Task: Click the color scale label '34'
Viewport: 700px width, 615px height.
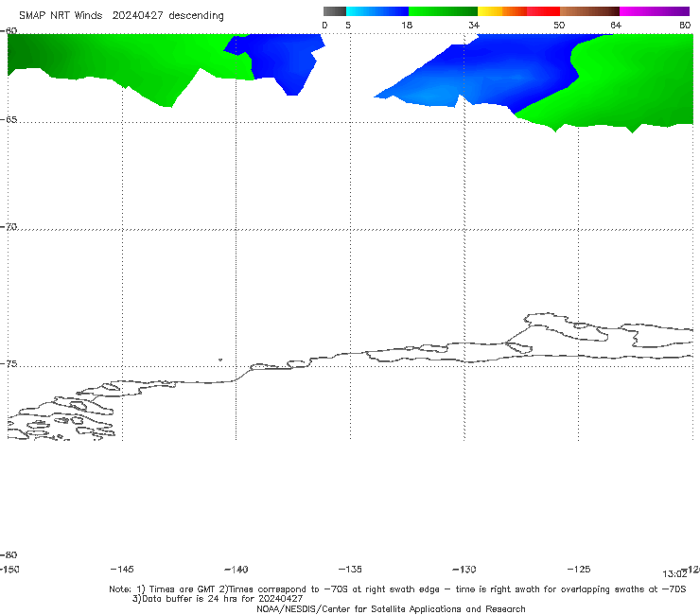Action: click(474, 25)
